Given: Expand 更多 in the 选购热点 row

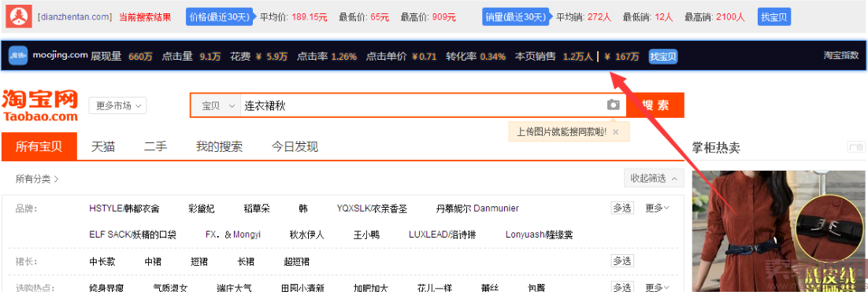Looking at the screenshot, I should [657, 287].
